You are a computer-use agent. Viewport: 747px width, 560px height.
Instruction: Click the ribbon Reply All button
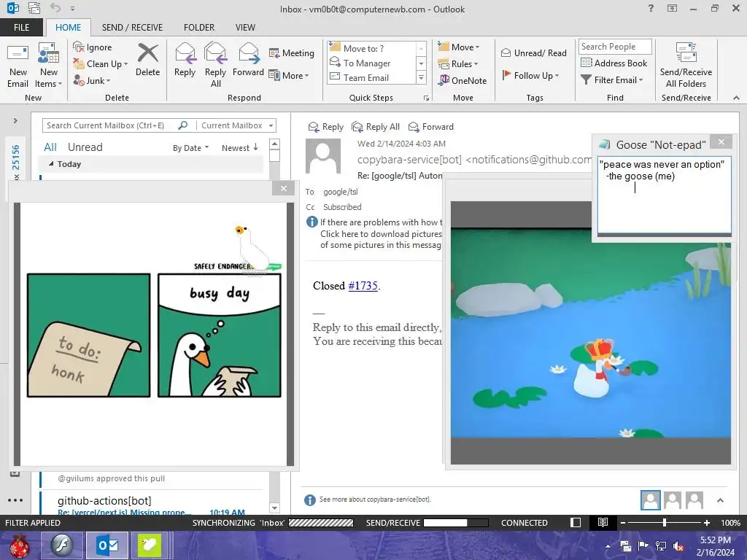(215, 66)
